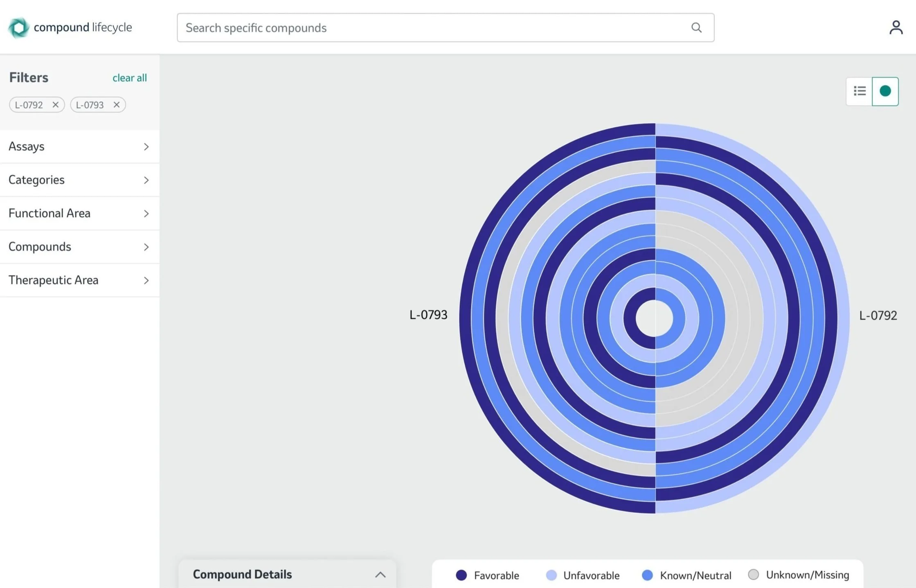
Task: Click the Unknown/Missing legend dot
Action: pyautogui.click(x=753, y=574)
